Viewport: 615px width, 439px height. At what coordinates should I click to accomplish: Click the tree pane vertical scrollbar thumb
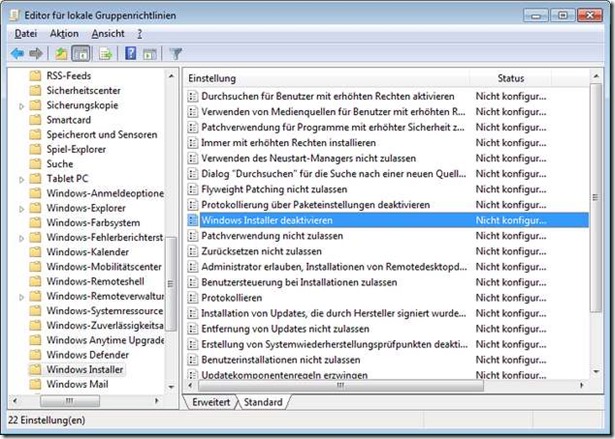tap(170, 283)
